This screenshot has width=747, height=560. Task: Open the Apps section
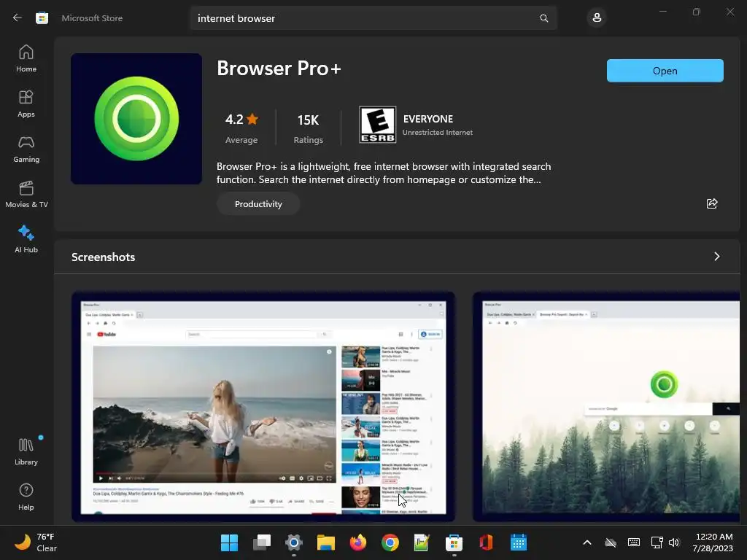tap(26, 104)
